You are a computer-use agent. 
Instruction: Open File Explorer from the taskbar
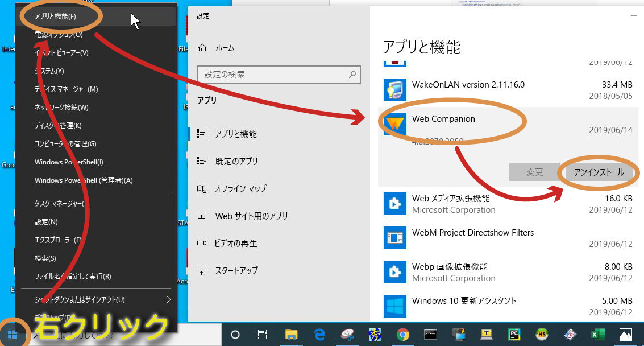(x=291, y=335)
